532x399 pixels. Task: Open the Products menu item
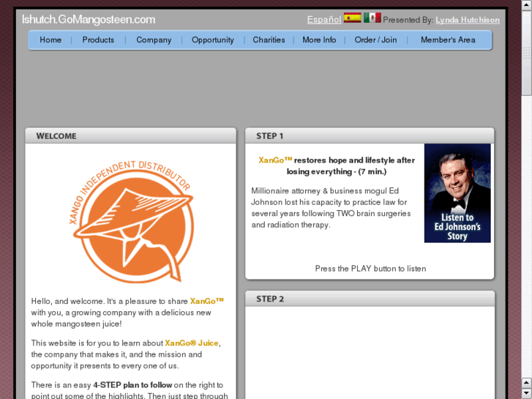click(x=98, y=40)
